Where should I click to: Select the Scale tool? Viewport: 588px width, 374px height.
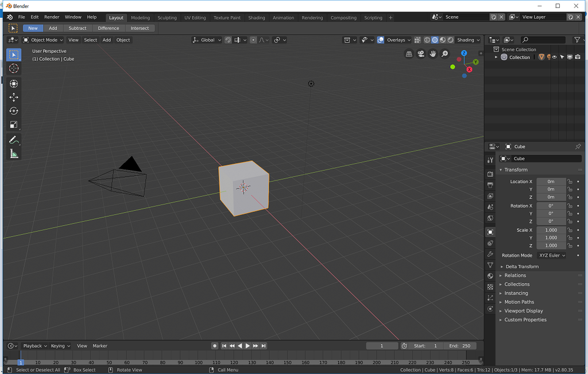[14, 125]
